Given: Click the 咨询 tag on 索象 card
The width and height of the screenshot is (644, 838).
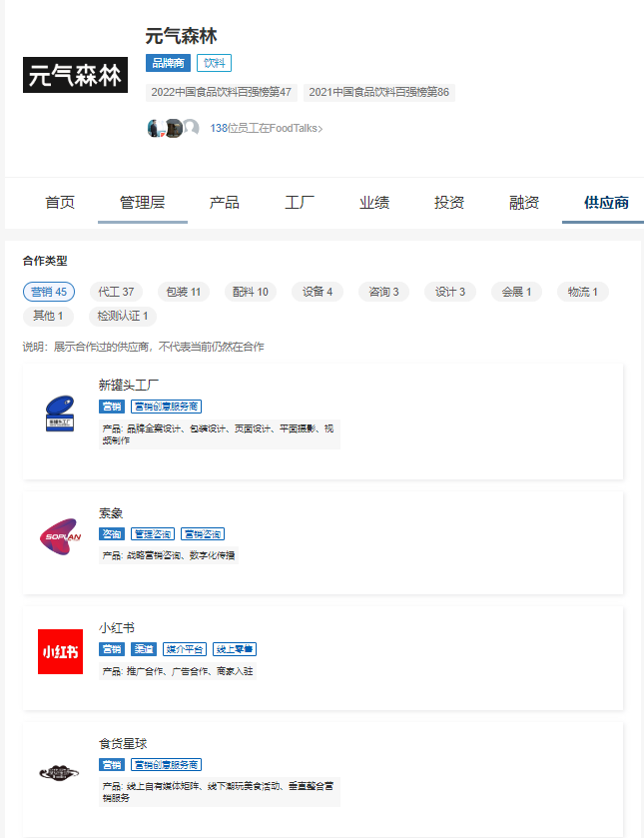Looking at the screenshot, I should [x=112, y=534].
